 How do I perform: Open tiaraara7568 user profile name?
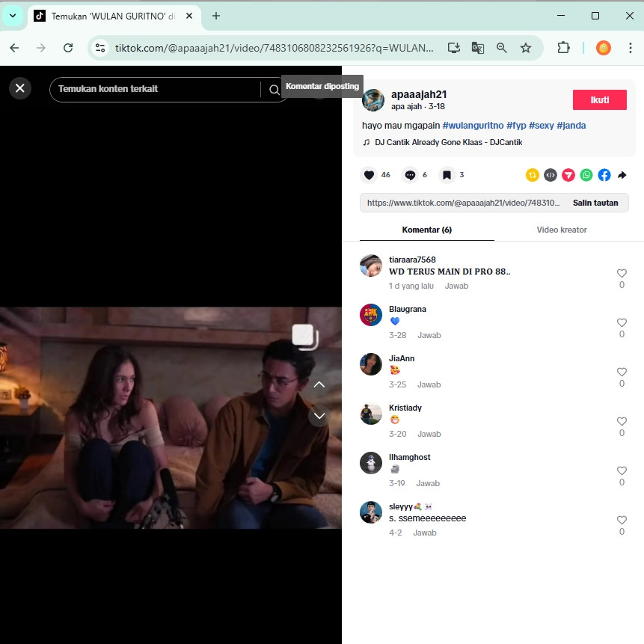pos(412,260)
